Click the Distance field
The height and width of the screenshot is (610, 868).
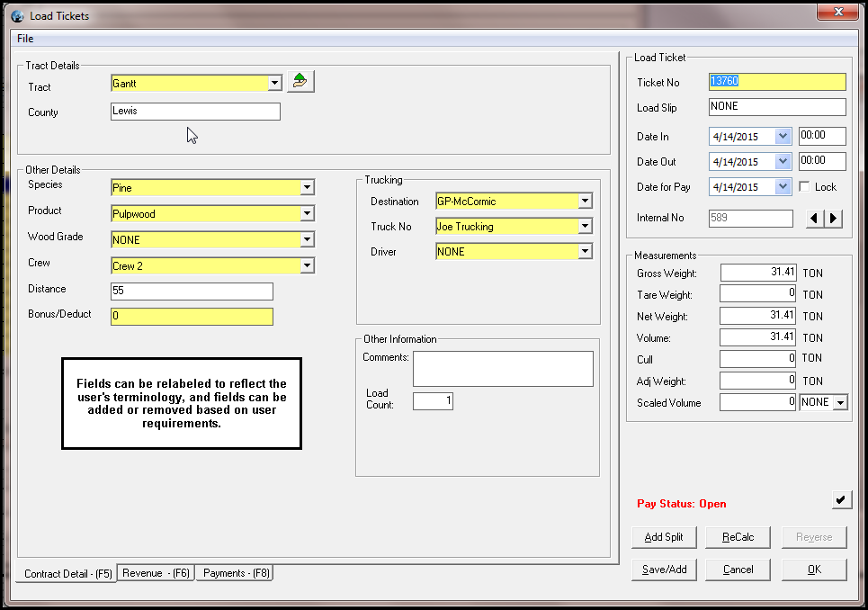[192, 292]
